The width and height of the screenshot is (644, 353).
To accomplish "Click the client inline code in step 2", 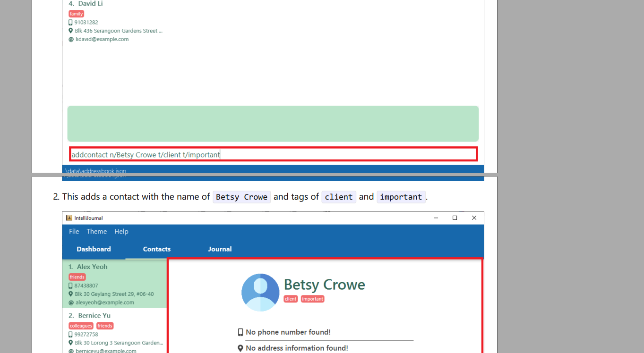I will coord(339,197).
